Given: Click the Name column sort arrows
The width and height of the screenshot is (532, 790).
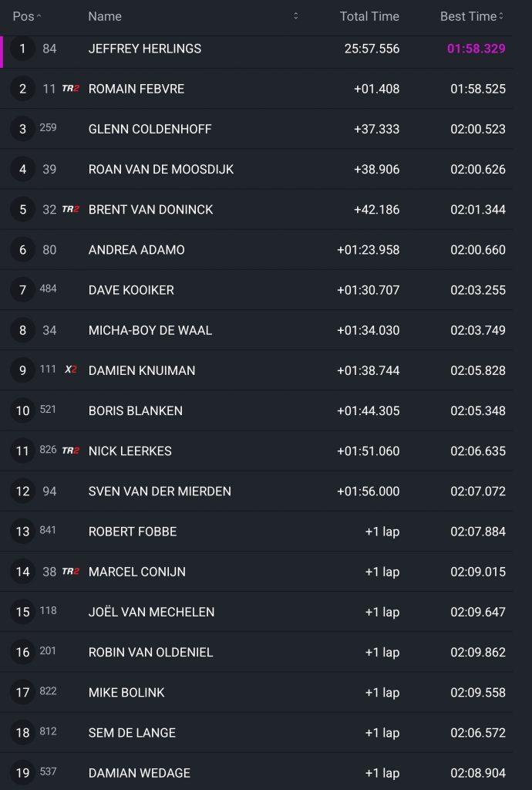Looking at the screenshot, I should click(x=295, y=16).
